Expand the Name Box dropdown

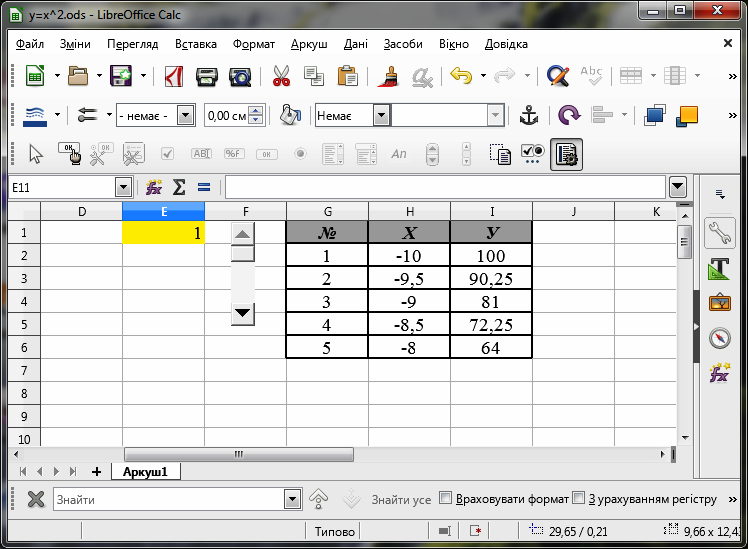point(123,187)
